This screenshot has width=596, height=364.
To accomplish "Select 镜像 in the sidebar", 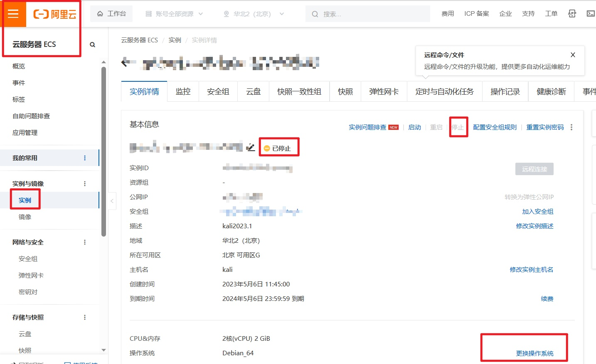I will click(x=25, y=217).
